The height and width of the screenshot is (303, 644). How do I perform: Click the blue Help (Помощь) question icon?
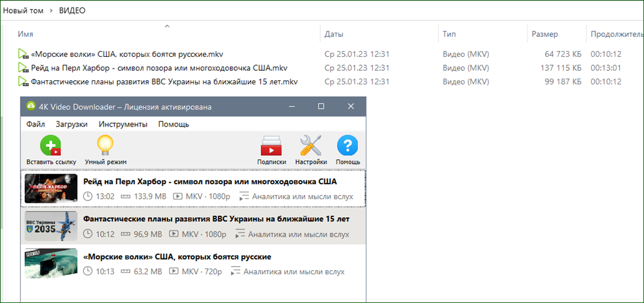347,145
